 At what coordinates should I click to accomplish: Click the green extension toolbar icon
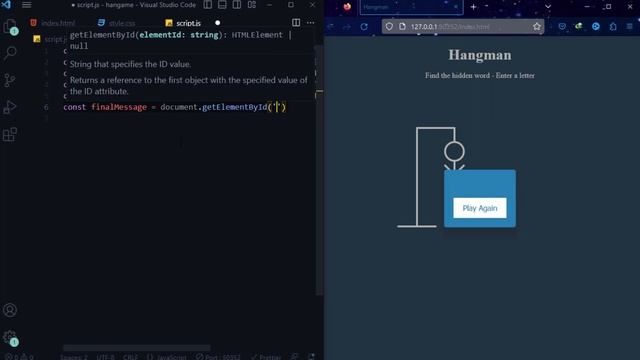[x=579, y=27]
